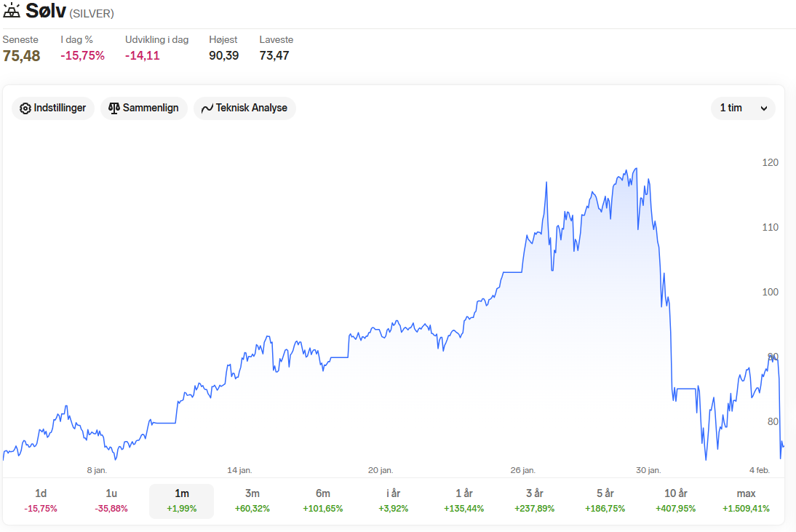Click the Højest value 90,39
Screen dimensions: 796x532
pos(224,56)
